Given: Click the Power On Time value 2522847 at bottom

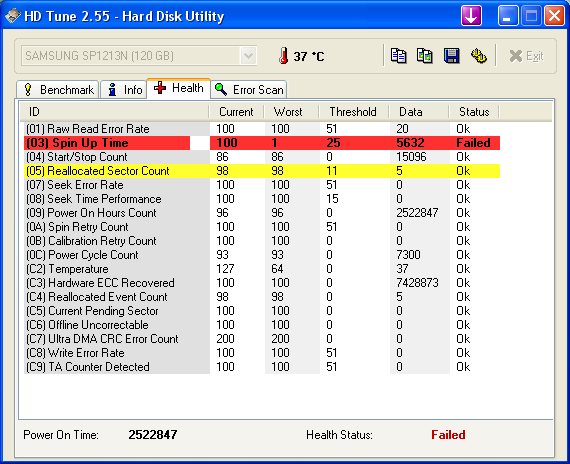Looking at the screenshot, I should [x=153, y=435].
